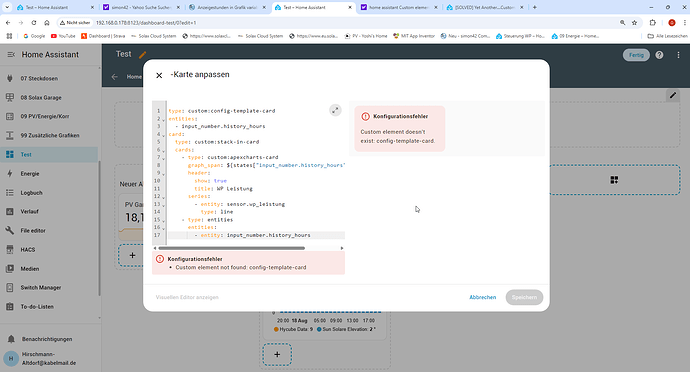This screenshot has width=690, height=372.
Task: Click the plus button below the Hycube chart
Action: [x=277, y=354]
